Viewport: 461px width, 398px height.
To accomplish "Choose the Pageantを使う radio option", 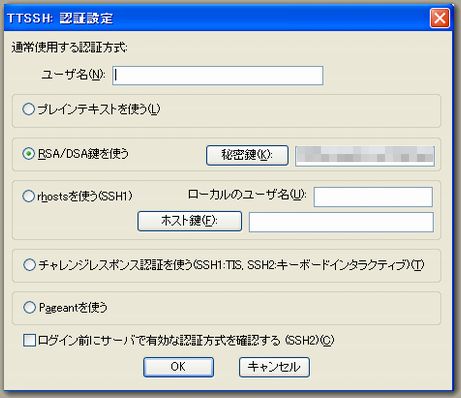I will click(x=29, y=307).
